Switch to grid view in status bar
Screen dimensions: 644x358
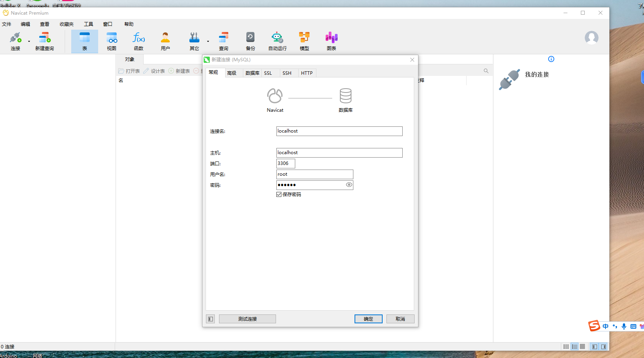[x=583, y=347]
